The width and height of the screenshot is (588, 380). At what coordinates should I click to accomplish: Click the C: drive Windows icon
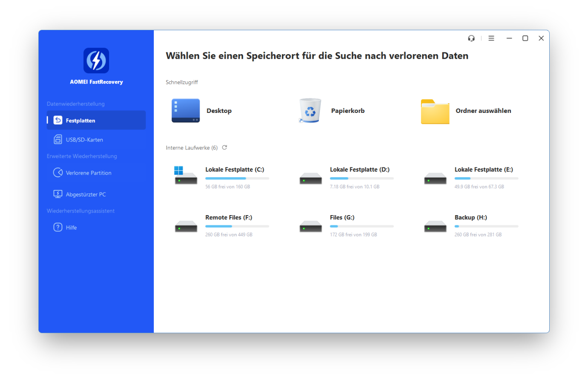186,175
